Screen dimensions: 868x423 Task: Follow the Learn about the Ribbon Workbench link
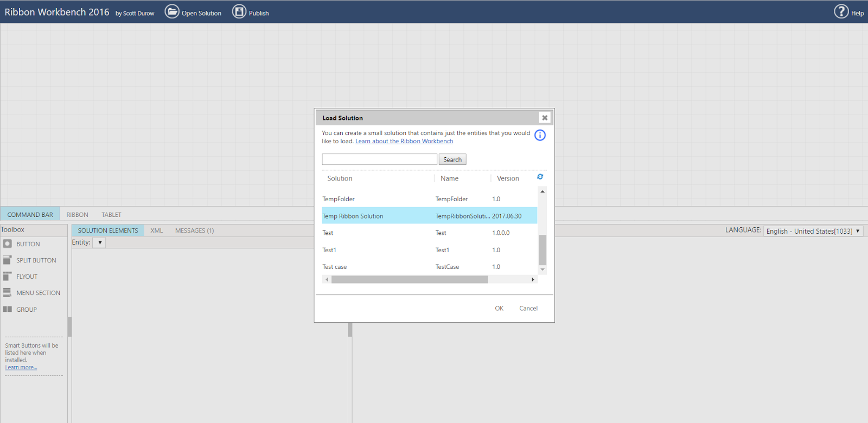404,142
